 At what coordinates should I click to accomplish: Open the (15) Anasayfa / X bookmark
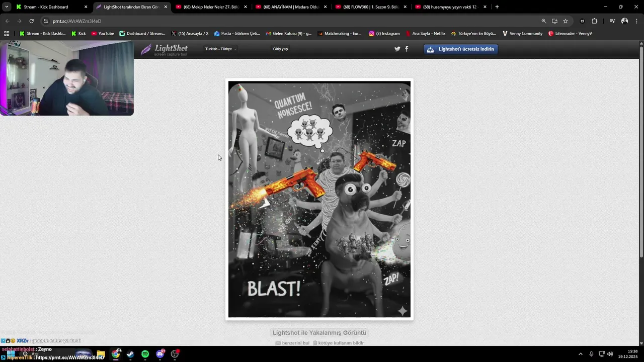pos(190,34)
